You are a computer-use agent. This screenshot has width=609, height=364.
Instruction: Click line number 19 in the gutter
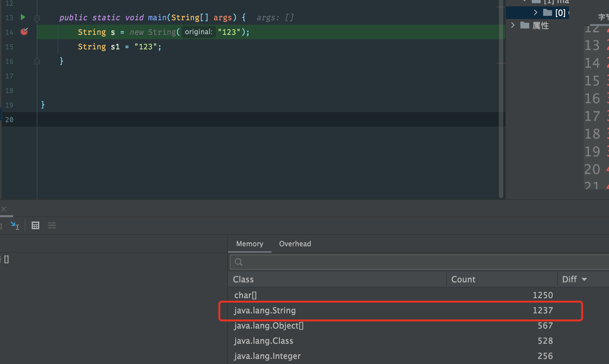coord(9,105)
